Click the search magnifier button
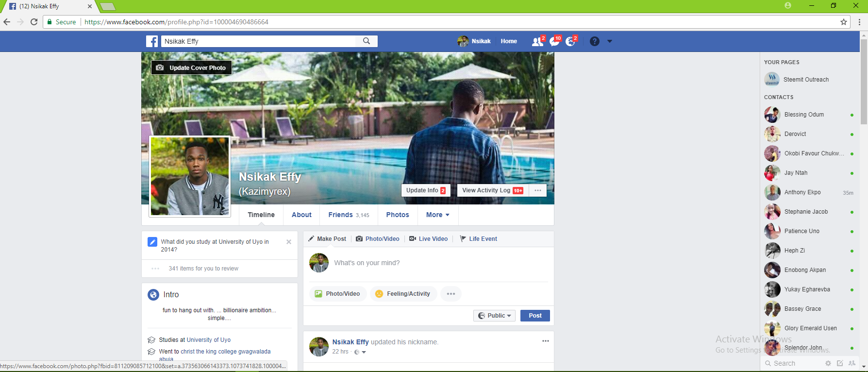Viewport: 868px width, 372px height. click(367, 41)
